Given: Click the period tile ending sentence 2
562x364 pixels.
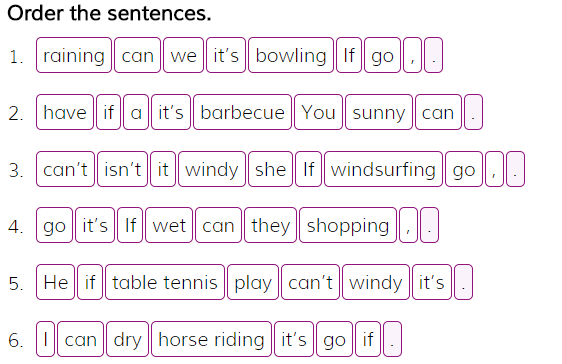Looking at the screenshot, I should pos(473,112).
